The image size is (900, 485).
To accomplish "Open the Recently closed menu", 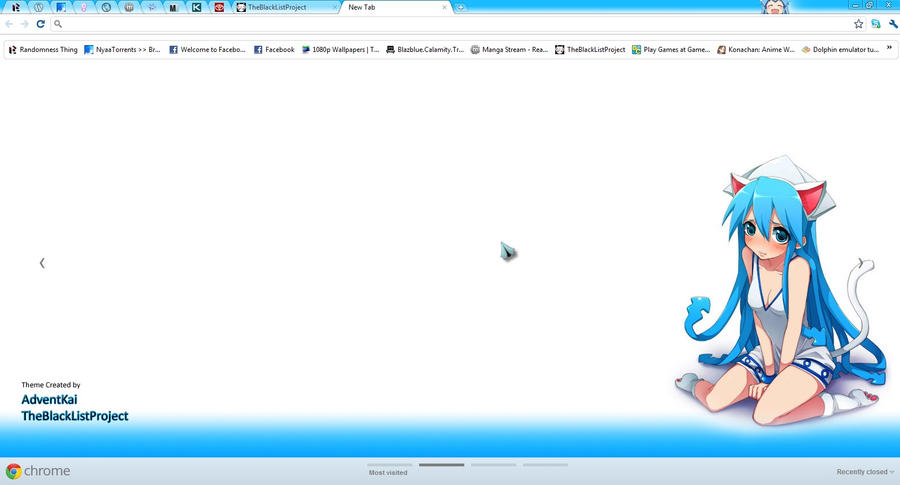I will click(865, 472).
